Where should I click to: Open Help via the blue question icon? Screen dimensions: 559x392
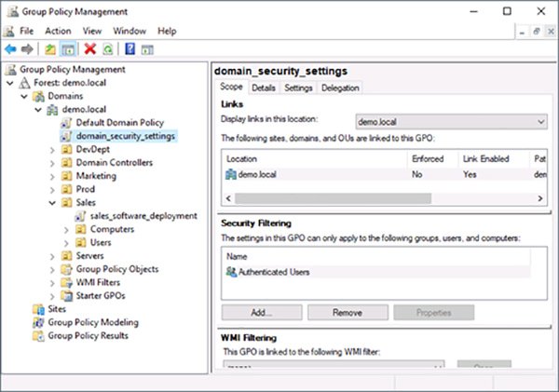tap(131, 48)
